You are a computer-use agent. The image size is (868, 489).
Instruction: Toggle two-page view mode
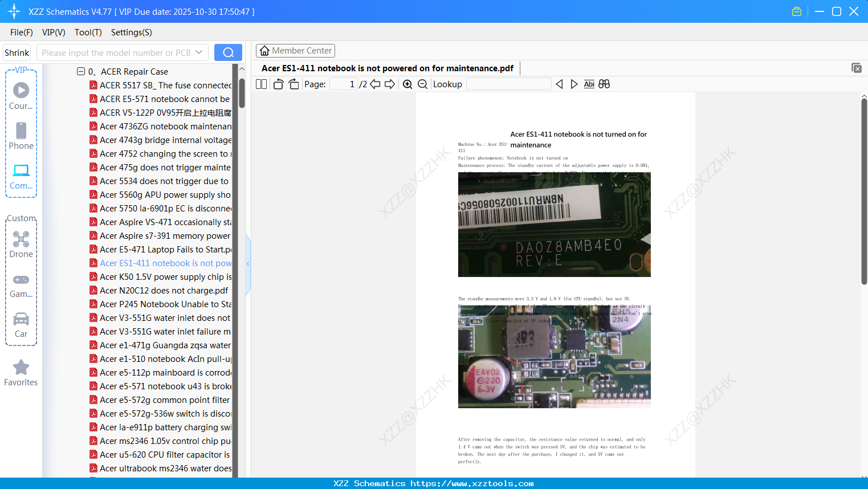tap(260, 84)
